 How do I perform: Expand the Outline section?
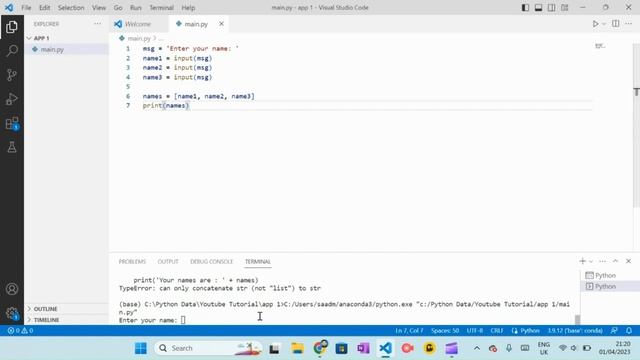click(x=66, y=309)
